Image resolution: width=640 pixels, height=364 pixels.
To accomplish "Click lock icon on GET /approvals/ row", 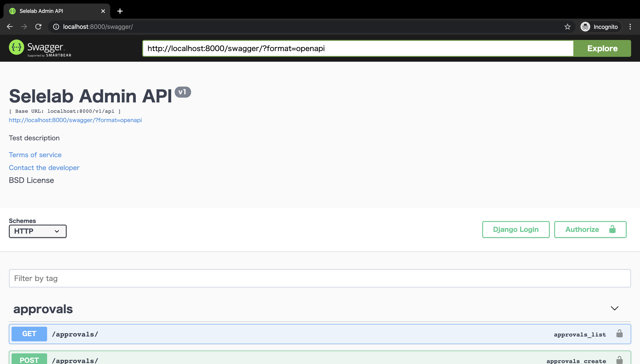I will point(619,334).
